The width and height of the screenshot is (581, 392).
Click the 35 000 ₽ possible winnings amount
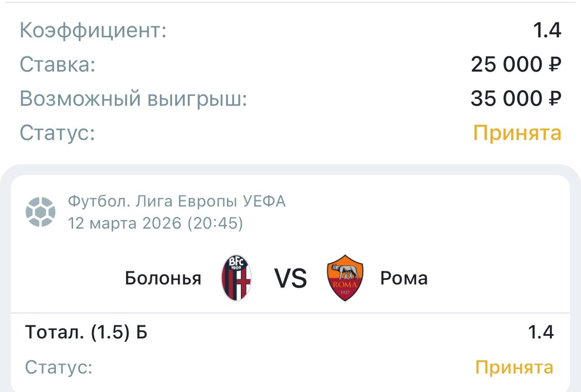coord(516,98)
